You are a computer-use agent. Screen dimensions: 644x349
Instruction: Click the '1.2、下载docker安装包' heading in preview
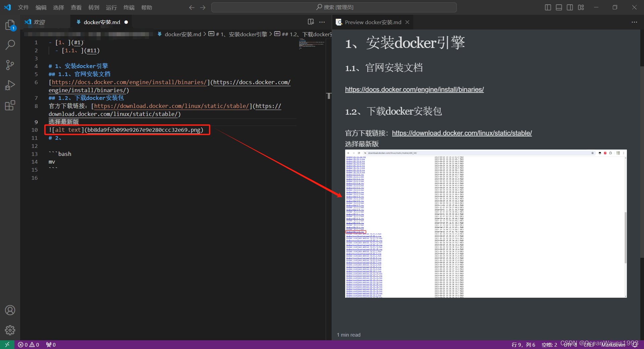(393, 111)
